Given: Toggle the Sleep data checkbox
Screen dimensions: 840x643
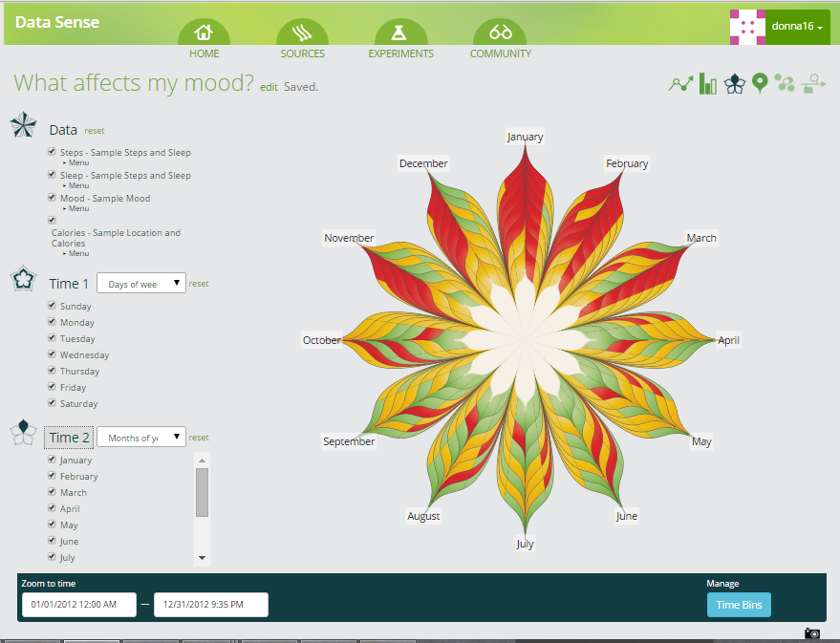Looking at the screenshot, I should coord(52,175).
